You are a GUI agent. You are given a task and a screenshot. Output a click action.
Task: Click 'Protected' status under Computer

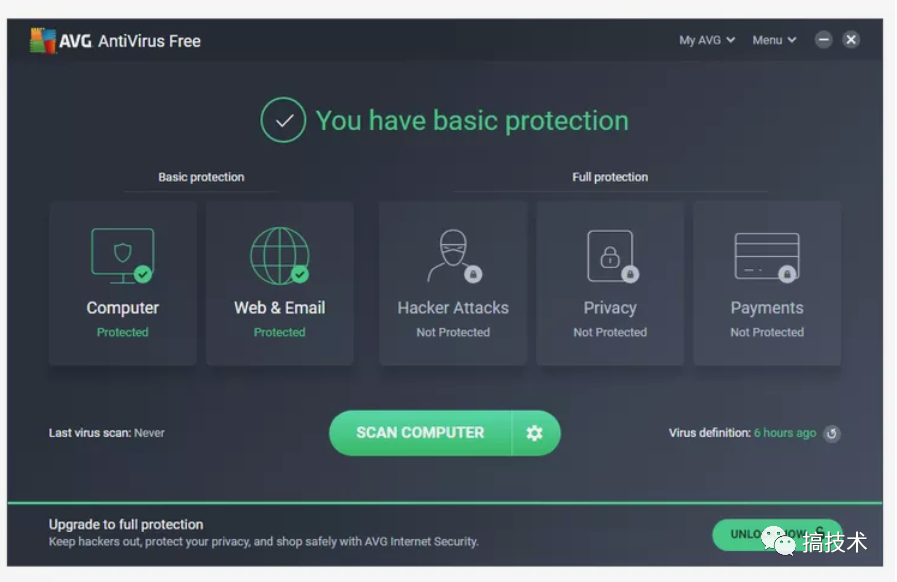(122, 332)
